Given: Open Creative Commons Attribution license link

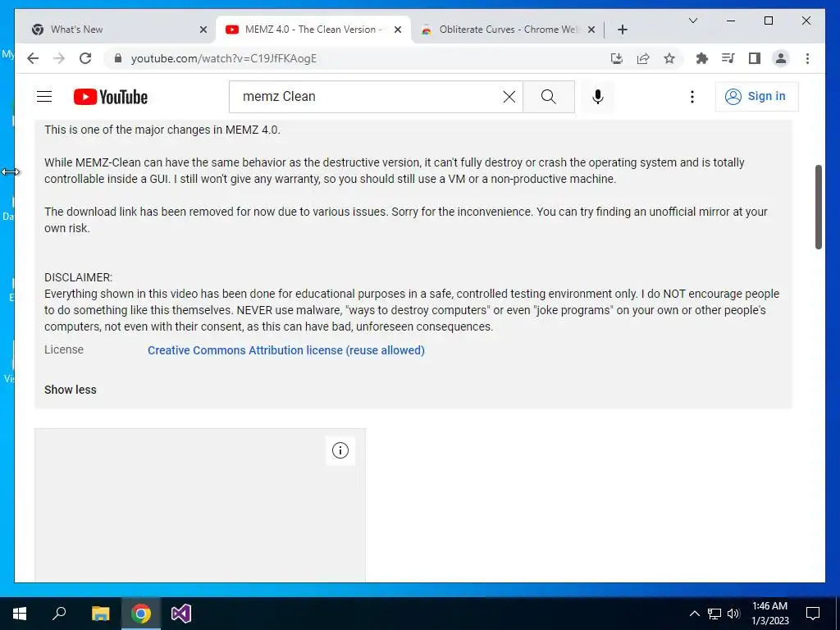Looking at the screenshot, I should 286,350.
